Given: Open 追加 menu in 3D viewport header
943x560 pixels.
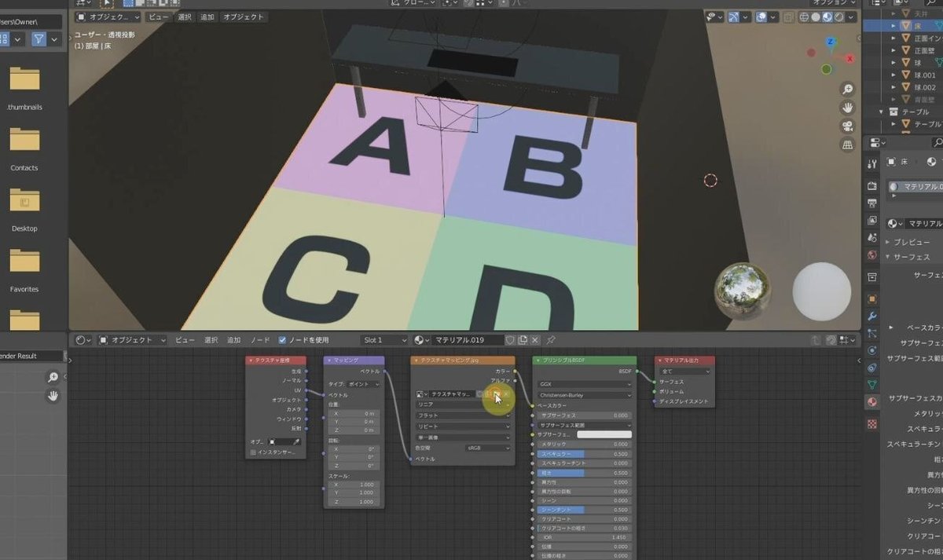Looking at the screenshot, I should pos(207,16).
